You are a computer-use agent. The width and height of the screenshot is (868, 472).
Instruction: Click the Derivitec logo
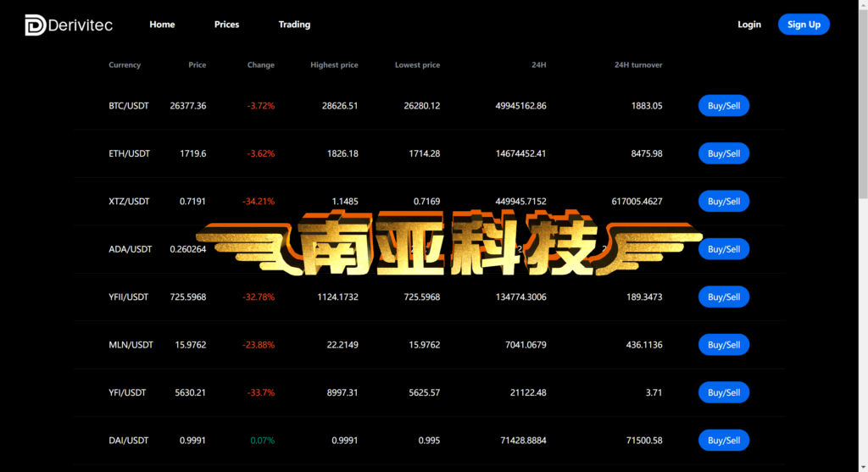tap(69, 25)
